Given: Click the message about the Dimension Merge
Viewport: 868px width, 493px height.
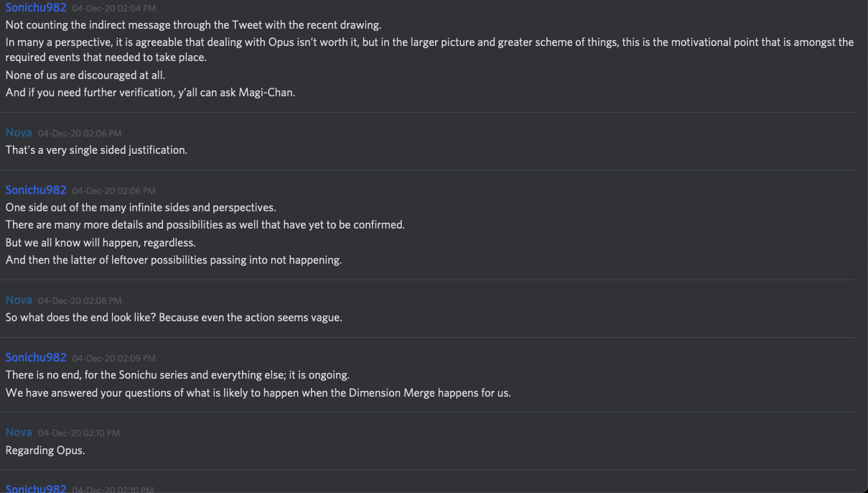Looking at the screenshot, I should 258,392.
